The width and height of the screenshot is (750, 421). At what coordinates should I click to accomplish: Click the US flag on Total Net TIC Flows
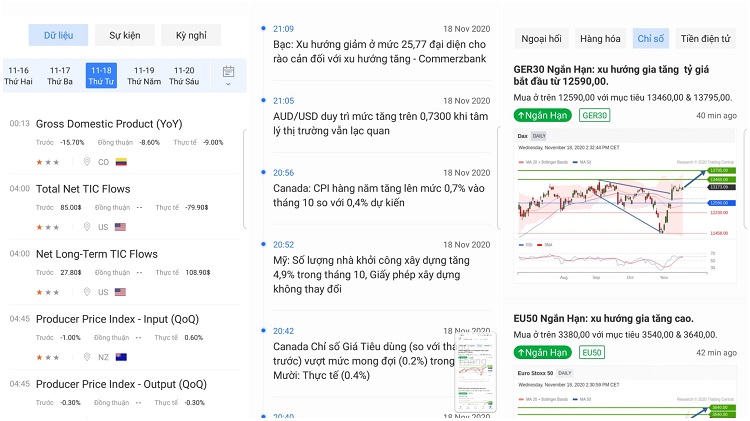[x=121, y=227]
